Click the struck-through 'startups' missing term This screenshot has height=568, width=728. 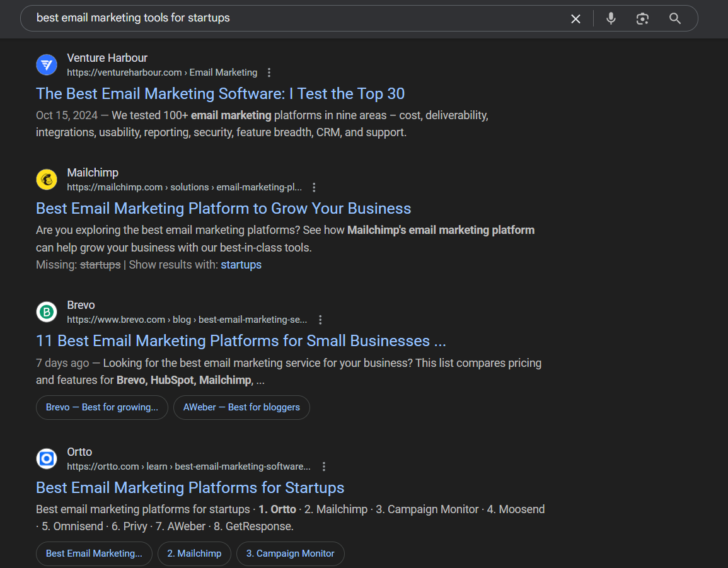[x=100, y=265]
